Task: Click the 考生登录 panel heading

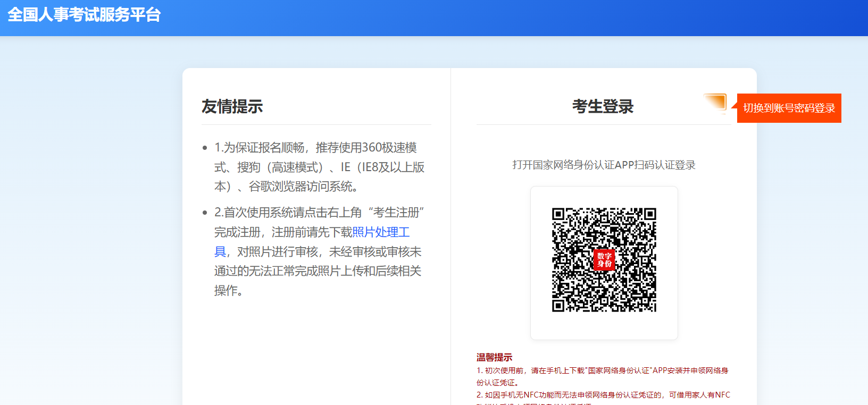Action: coord(603,106)
